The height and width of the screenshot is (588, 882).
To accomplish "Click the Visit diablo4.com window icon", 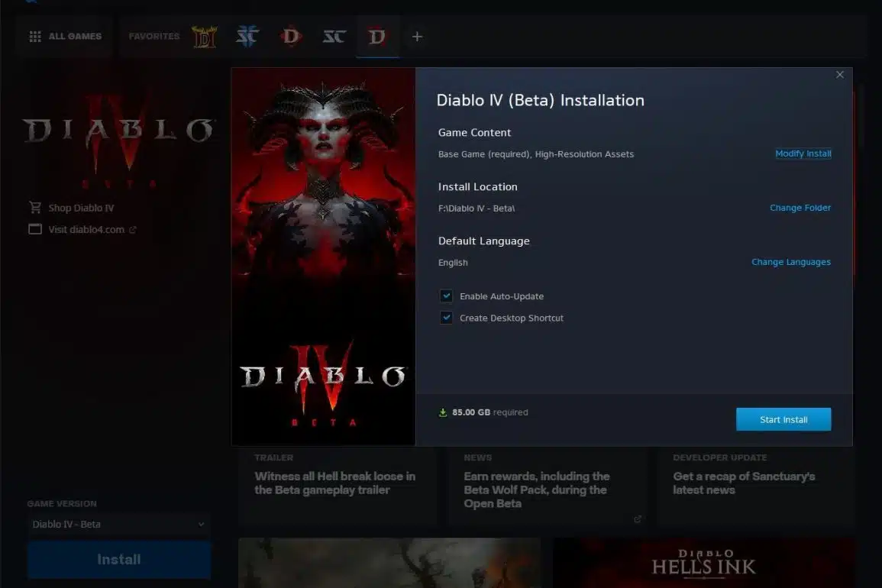I will coord(35,229).
